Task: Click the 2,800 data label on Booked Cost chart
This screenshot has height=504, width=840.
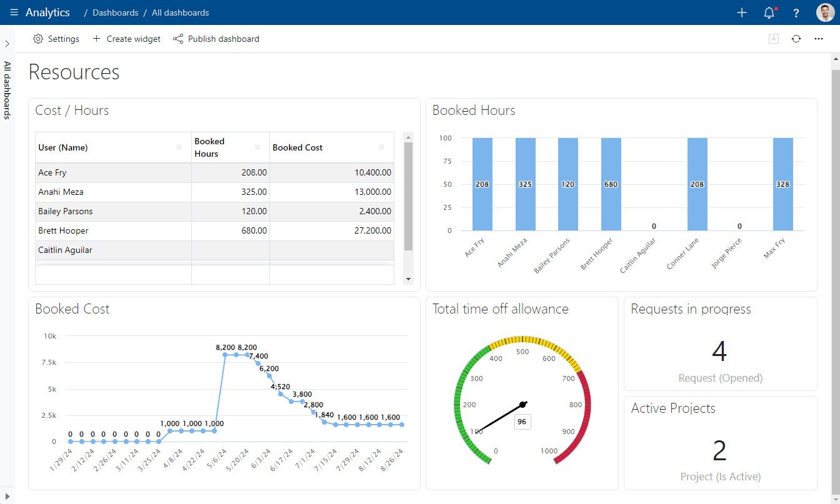Action: 313,405
